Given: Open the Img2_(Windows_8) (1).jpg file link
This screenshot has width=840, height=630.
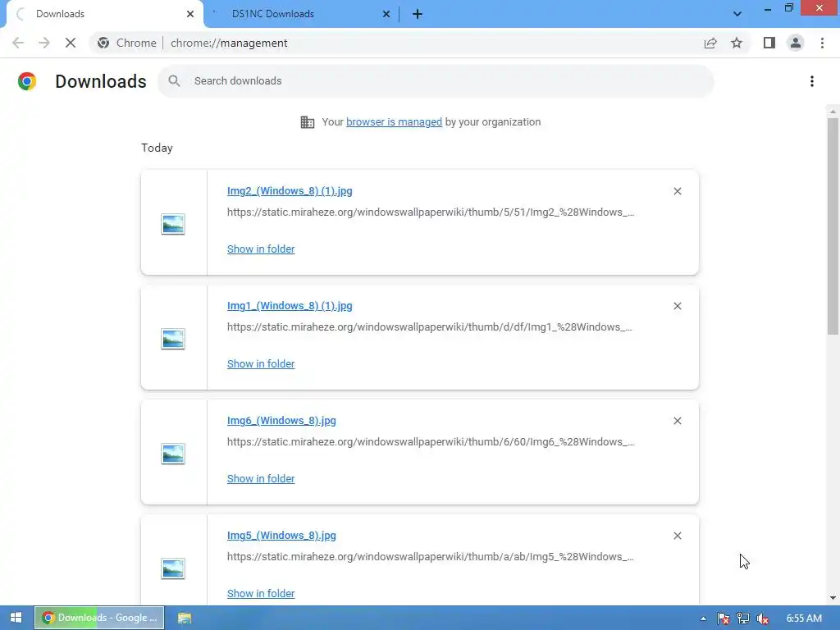Looking at the screenshot, I should pyautogui.click(x=290, y=191).
